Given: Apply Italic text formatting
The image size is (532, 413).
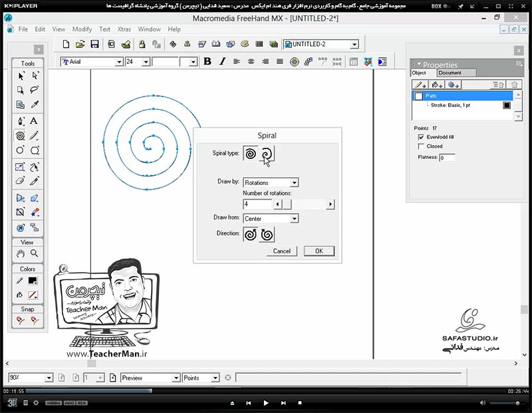Looking at the screenshot, I should (222, 61).
